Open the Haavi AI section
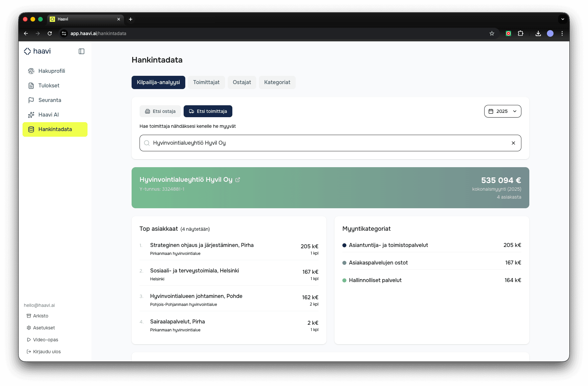Image resolution: width=588 pixels, height=386 pixels. tap(48, 115)
